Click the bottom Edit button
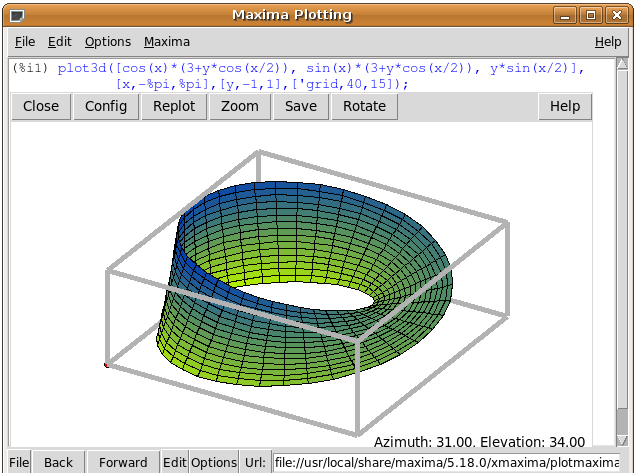635x473 pixels. point(175,462)
